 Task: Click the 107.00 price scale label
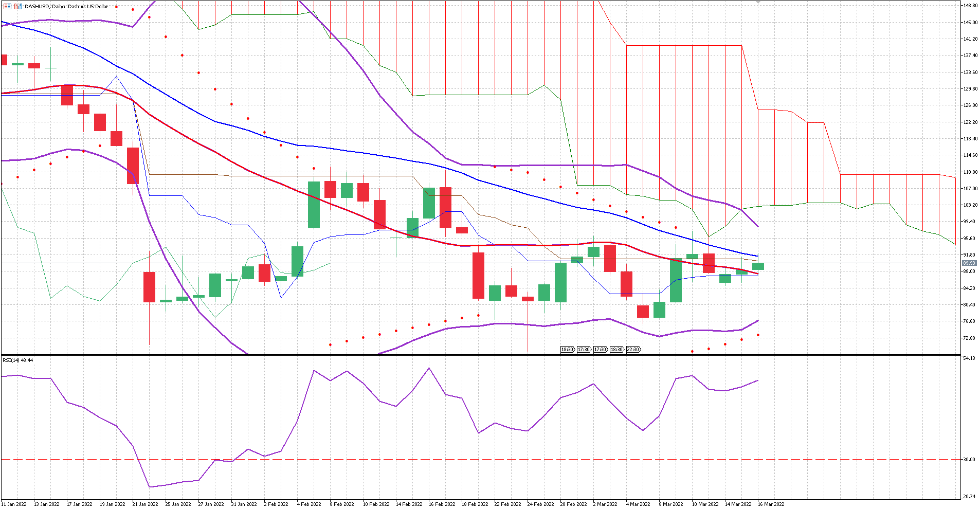click(970, 189)
